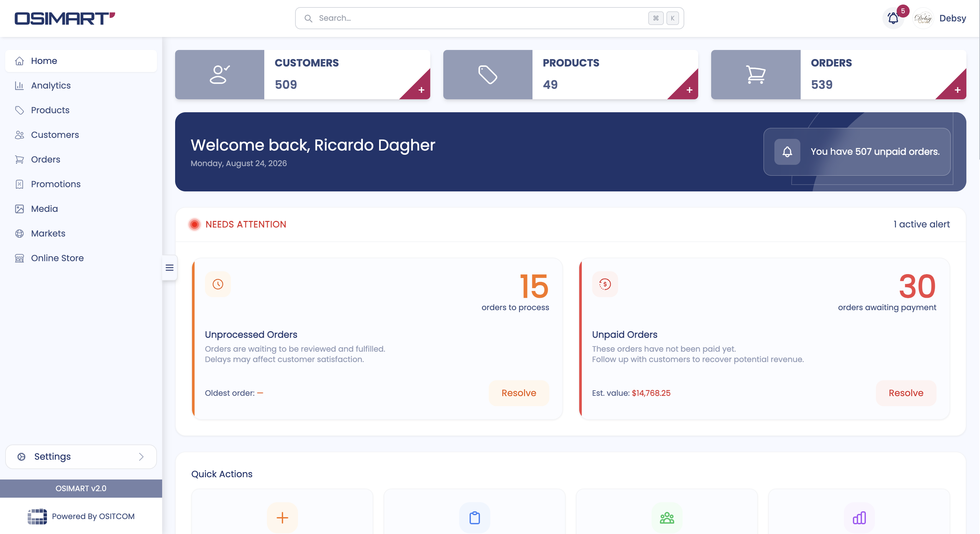Viewport: 980px width, 534px height.
Task: Click the green people quick action
Action: coord(667,518)
